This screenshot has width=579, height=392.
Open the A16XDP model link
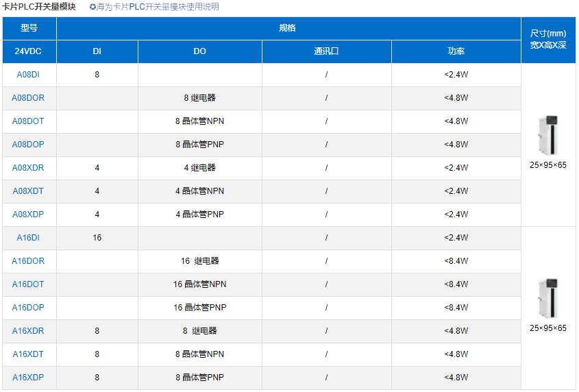tap(28, 378)
